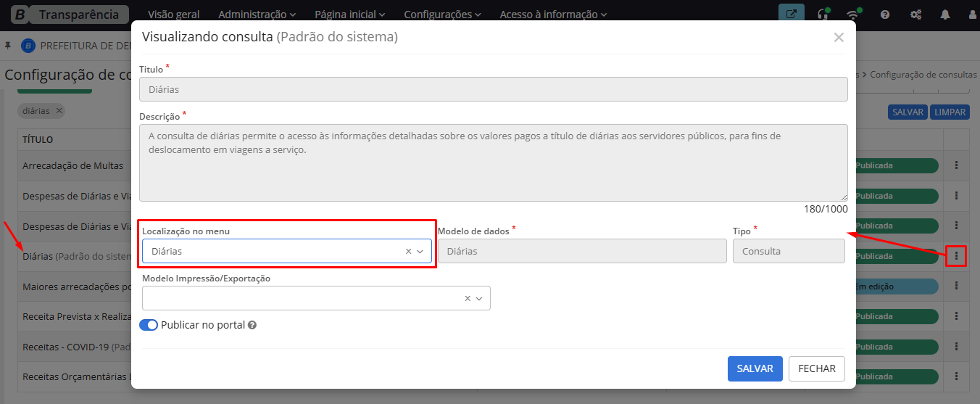Toggle Publicar no portal switch
This screenshot has width=980, height=404.
149,325
